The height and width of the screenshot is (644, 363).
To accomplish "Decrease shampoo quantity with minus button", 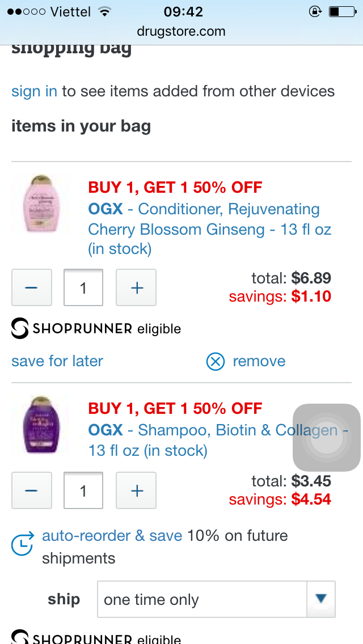I will click(x=32, y=490).
